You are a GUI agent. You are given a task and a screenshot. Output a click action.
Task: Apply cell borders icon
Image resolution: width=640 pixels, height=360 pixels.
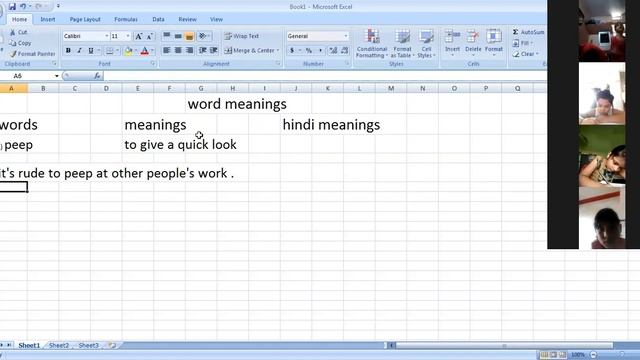tap(109, 51)
